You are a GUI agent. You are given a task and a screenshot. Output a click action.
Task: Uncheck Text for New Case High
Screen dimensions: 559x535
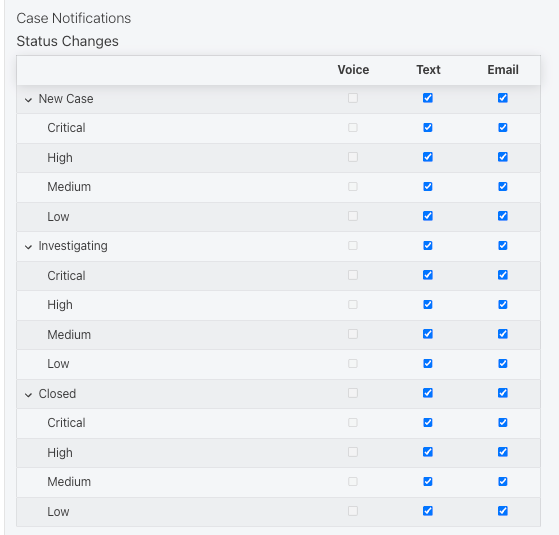[x=428, y=157]
